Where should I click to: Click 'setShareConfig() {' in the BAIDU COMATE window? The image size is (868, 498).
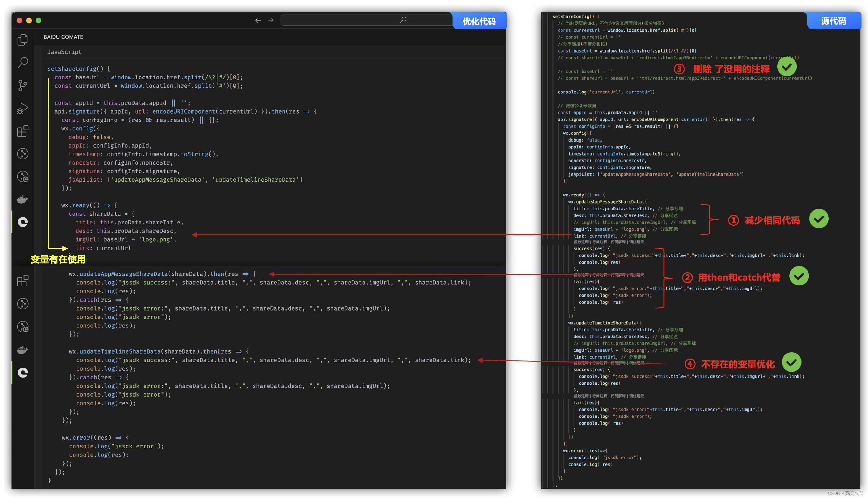79,69
